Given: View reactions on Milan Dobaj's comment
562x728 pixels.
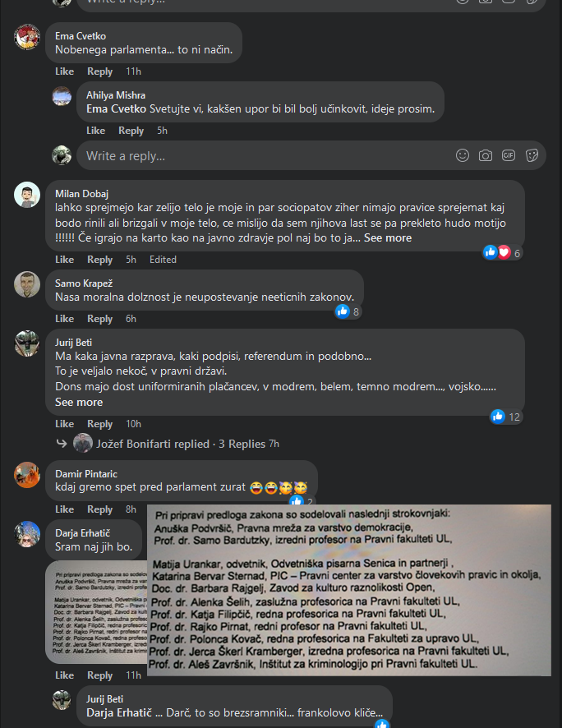Looking at the screenshot, I should click(503, 252).
